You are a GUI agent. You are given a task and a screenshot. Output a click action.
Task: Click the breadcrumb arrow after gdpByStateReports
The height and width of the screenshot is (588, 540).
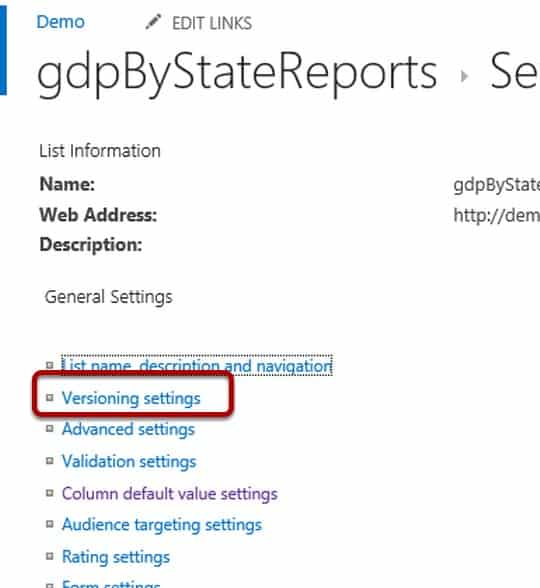(x=464, y=76)
